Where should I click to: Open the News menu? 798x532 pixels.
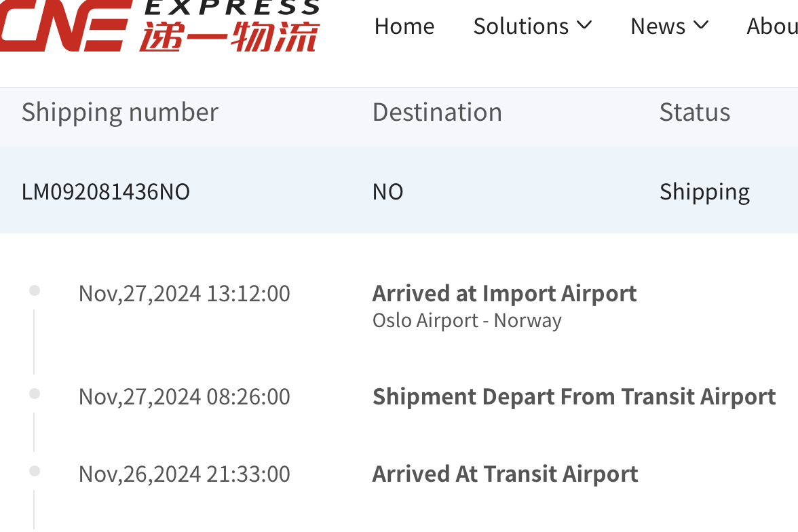pos(658,26)
